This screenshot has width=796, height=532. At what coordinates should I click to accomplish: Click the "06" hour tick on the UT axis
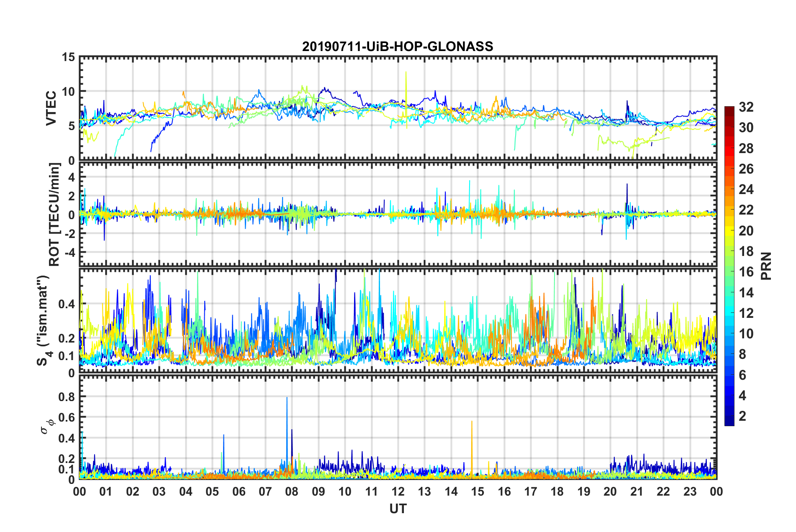pos(239,491)
